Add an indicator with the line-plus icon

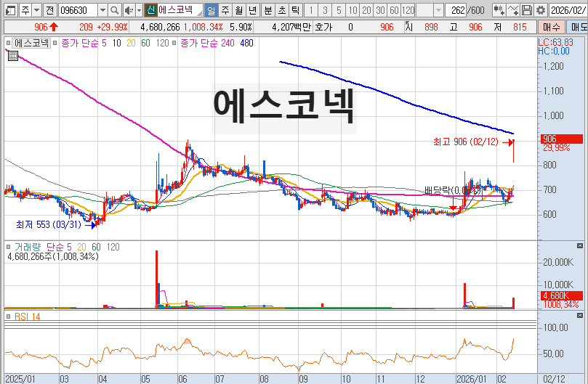513,10
